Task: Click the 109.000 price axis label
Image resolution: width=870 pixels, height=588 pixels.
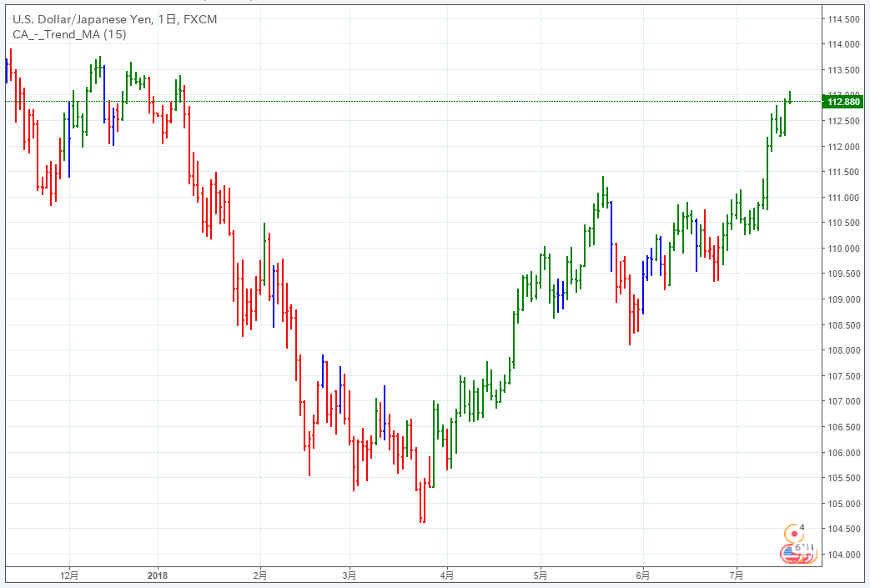Action: pyautogui.click(x=843, y=299)
